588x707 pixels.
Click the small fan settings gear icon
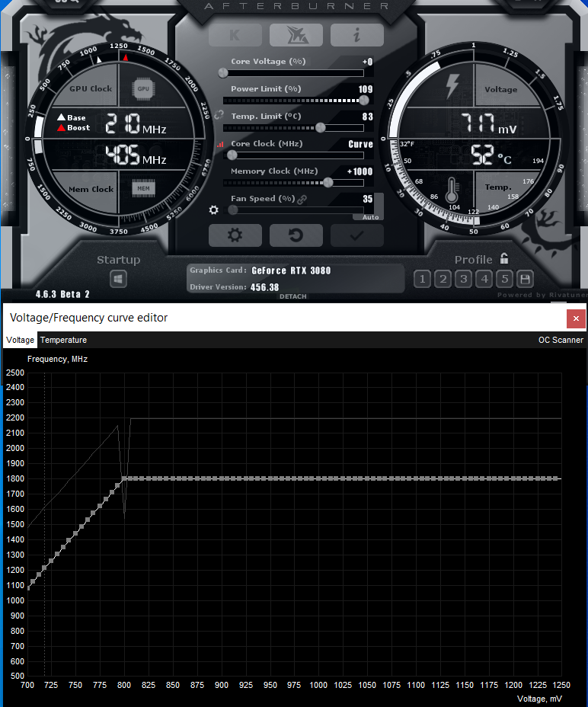click(x=214, y=210)
